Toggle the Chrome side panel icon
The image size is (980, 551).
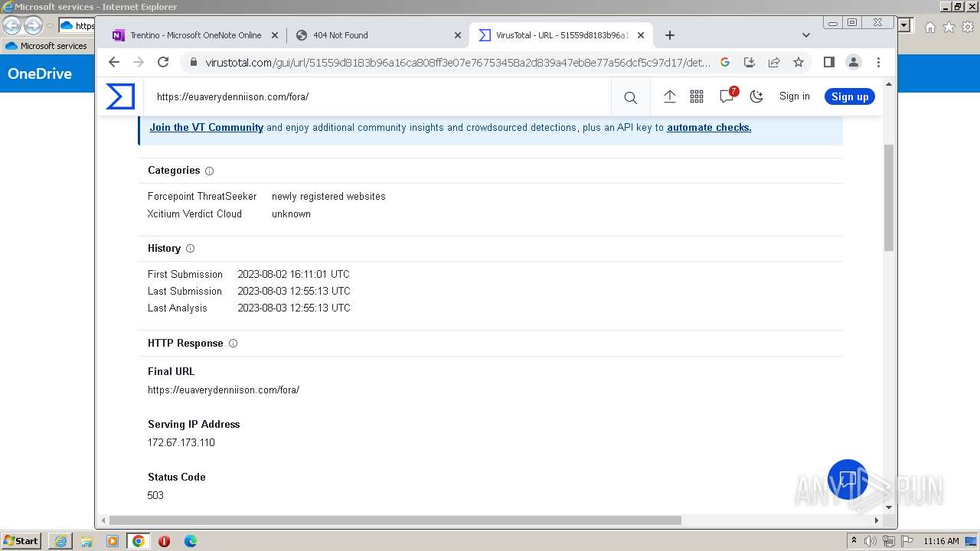[828, 62]
